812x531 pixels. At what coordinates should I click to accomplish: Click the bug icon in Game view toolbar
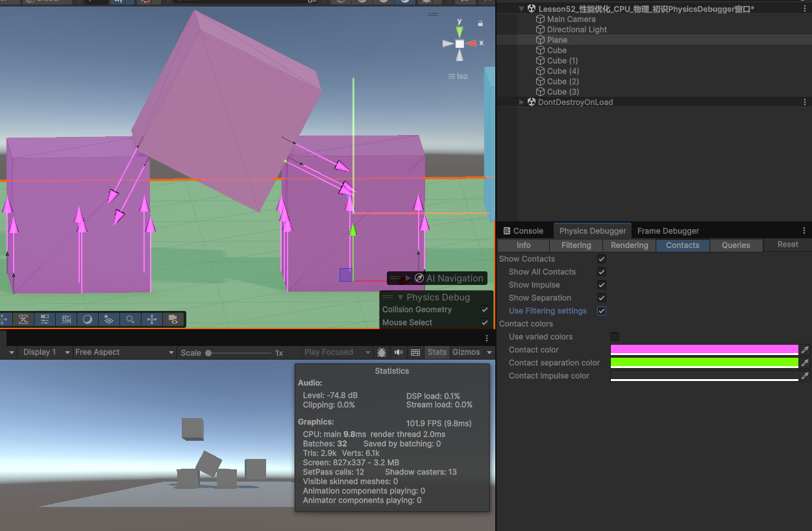[382, 352]
